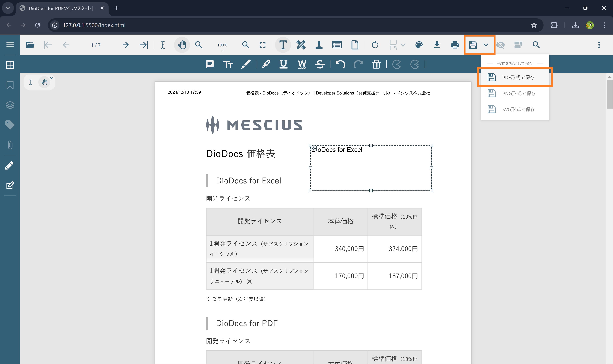613x364 pixels.
Task: Click the 100% zoom level field
Action: click(222, 45)
